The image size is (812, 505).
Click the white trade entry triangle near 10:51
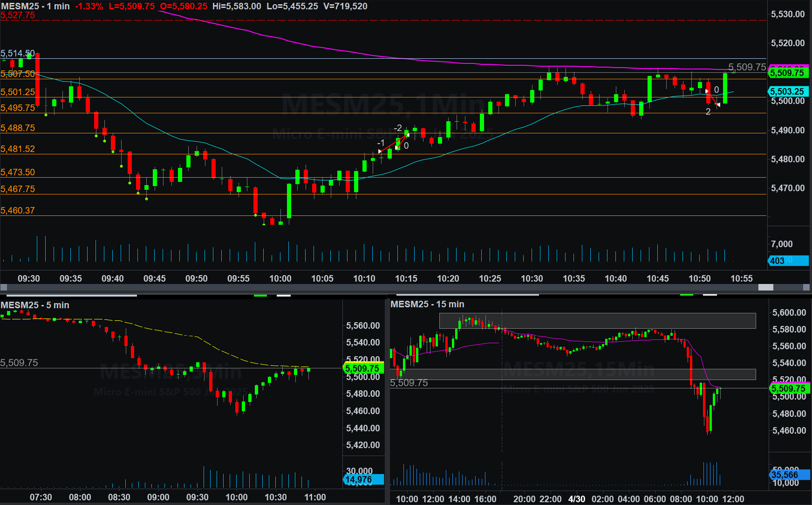tap(707, 91)
